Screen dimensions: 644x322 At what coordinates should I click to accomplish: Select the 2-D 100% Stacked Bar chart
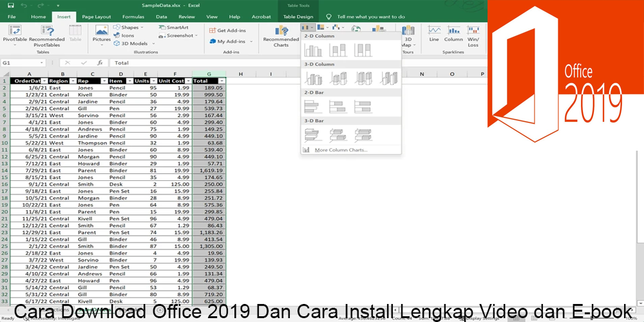363,106
